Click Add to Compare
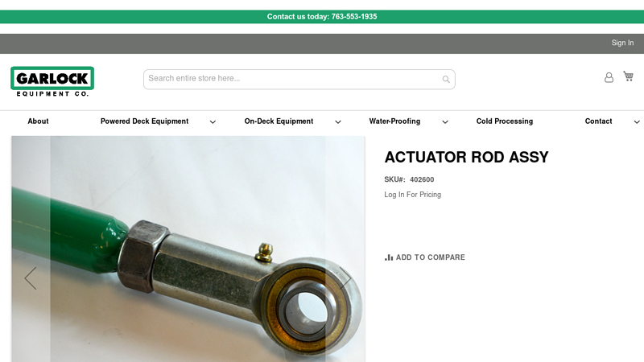Viewport: 644px width, 362px height. [425, 257]
